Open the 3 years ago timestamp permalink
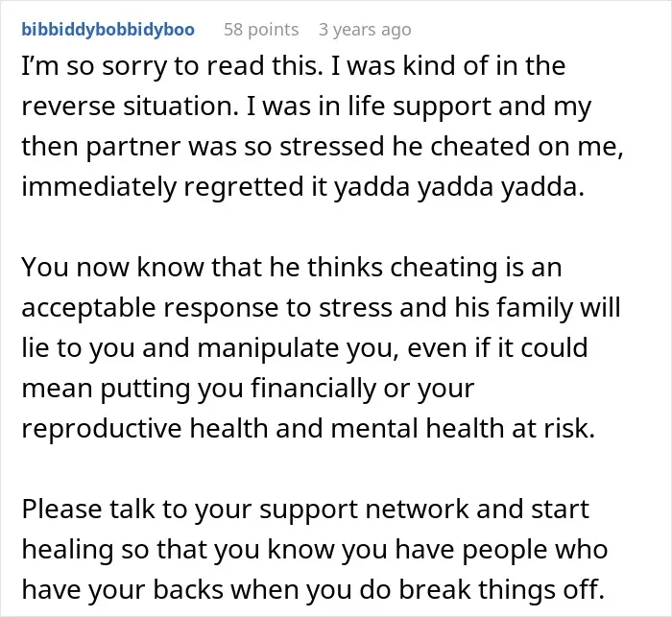 (365, 30)
